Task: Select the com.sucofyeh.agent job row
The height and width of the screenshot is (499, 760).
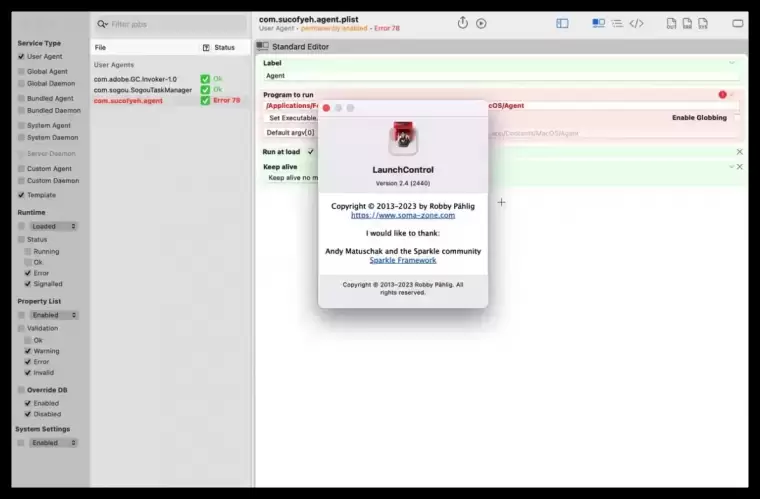Action: [171, 100]
